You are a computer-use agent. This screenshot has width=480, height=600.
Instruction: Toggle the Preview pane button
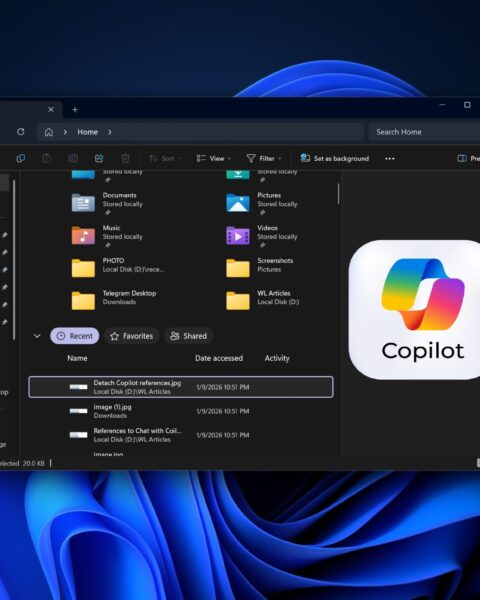(468, 158)
